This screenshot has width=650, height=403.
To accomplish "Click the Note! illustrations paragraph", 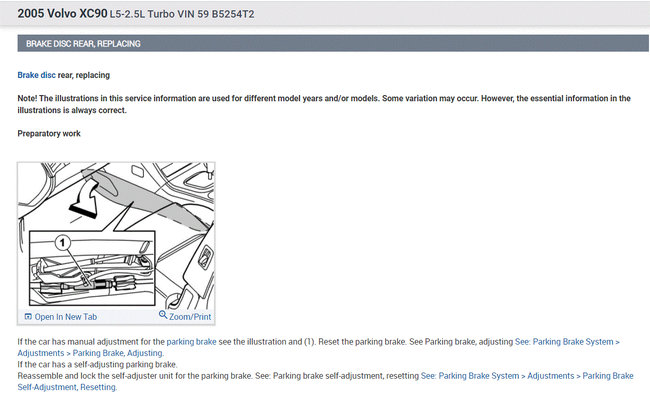I will coord(324,104).
